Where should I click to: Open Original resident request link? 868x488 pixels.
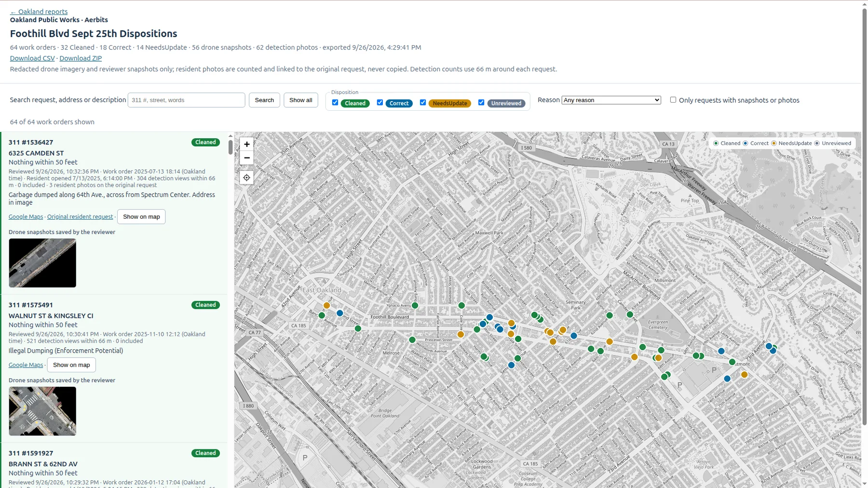click(80, 217)
